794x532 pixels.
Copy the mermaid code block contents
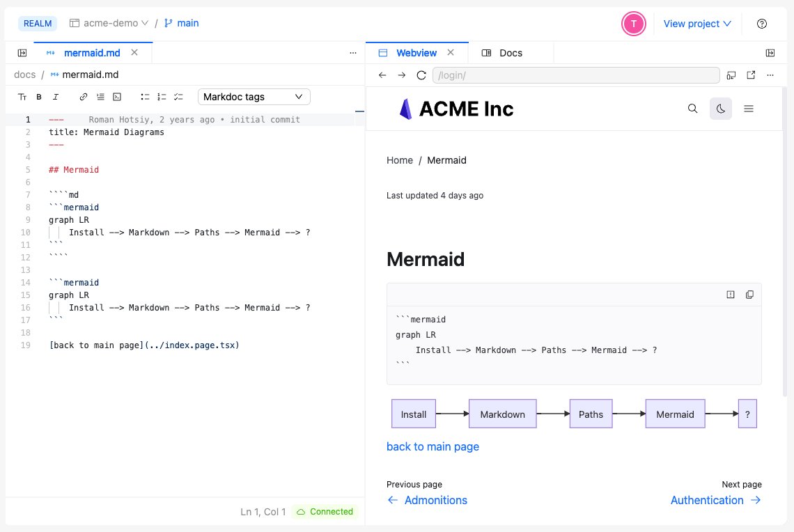click(x=749, y=295)
